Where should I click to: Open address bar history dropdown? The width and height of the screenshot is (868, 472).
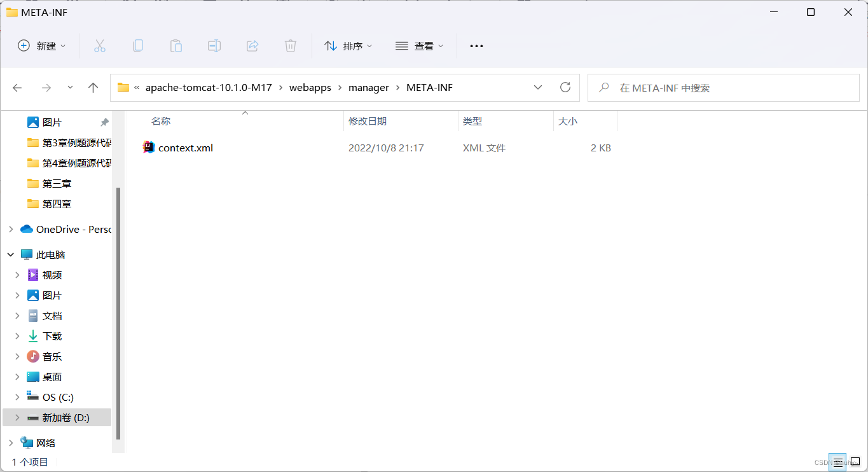538,88
